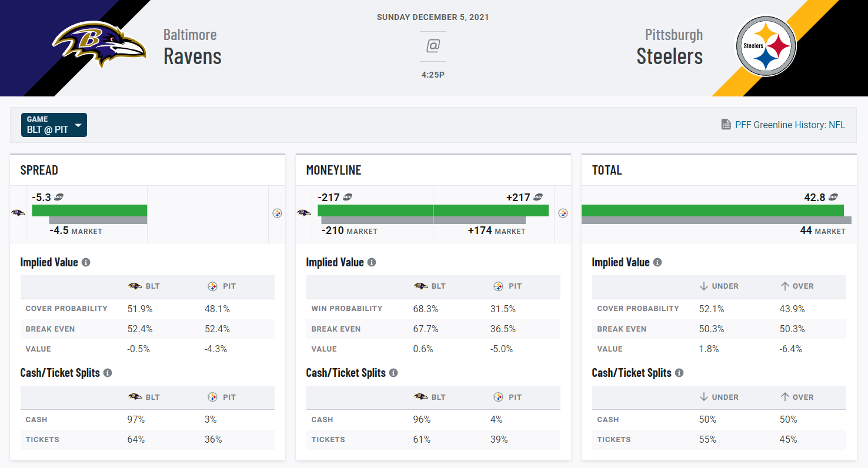Click PIT column header in Moneyline Implied Value
The height and width of the screenshot is (468, 868).
(x=508, y=286)
